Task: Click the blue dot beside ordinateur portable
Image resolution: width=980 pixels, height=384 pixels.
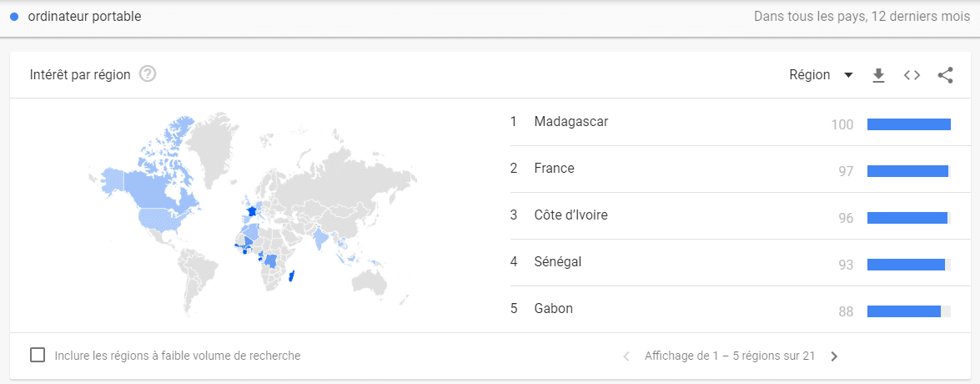Action: pyautogui.click(x=14, y=17)
